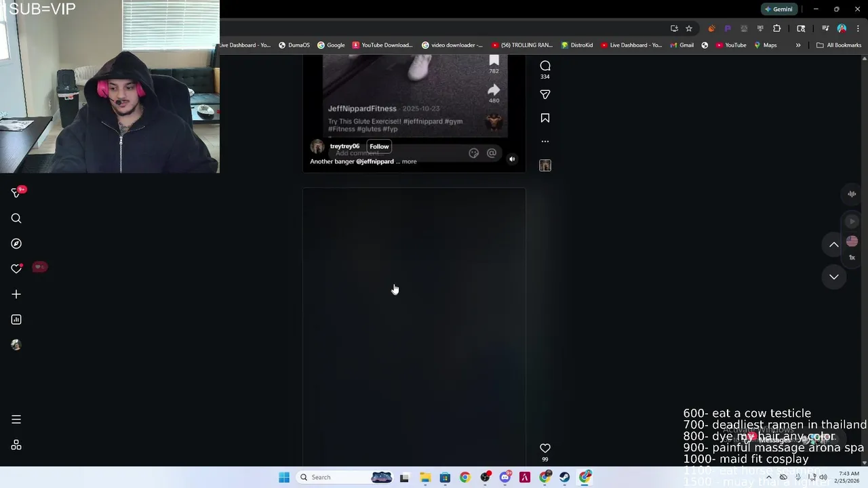This screenshot has width=868, height=488.
Task: Click the audio waveform icon at right edge
Action: 852,194
